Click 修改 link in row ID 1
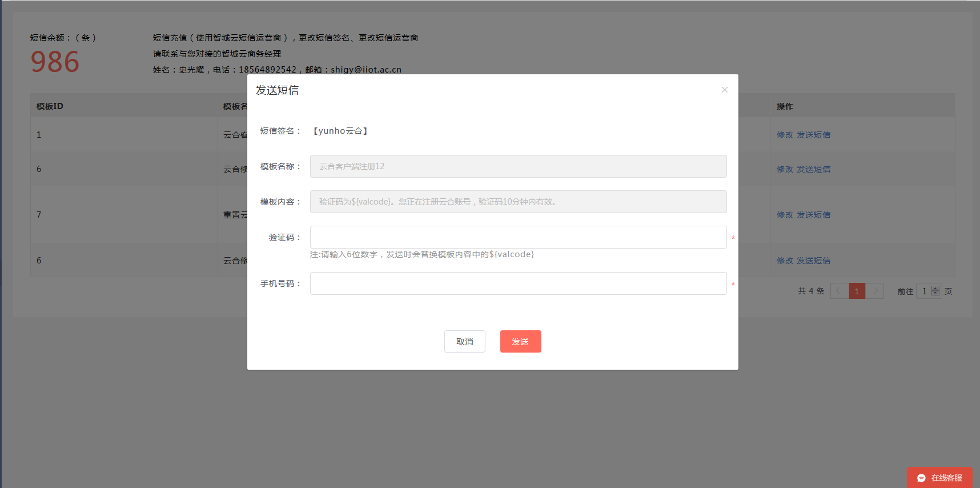 point(785,135)
